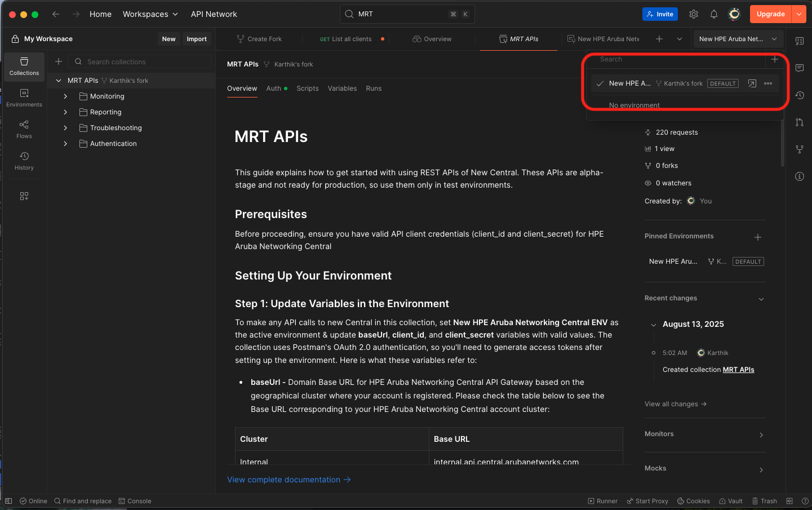Add a new collection with plus icon
The height and width of the screenshot is (510, 812).
point(59,61)
